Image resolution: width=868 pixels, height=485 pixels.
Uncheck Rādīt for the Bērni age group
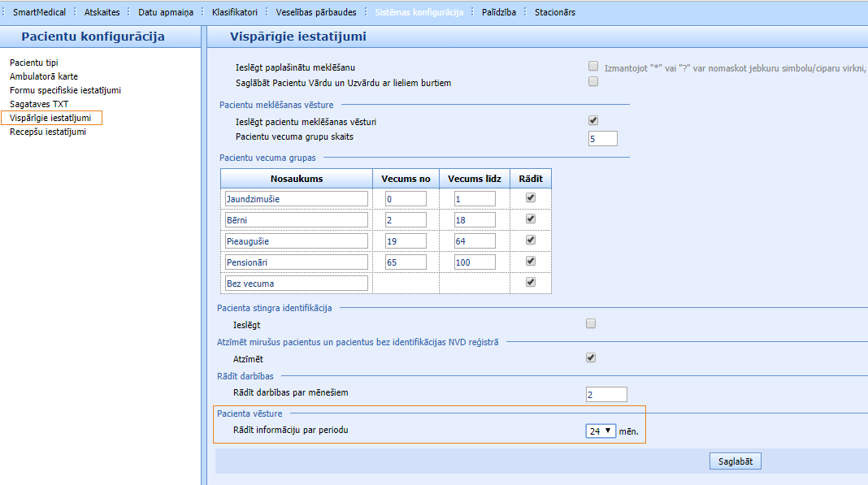(x=531, y=219)
